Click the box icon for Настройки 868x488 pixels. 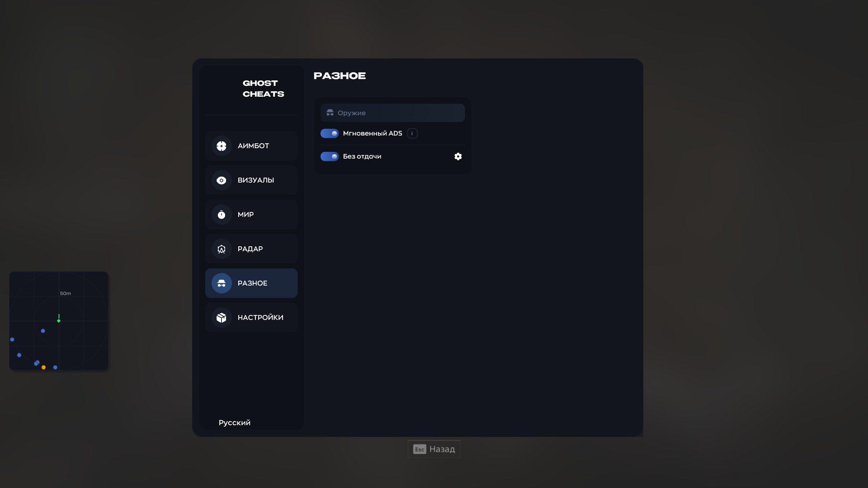[x=222, y=318]
